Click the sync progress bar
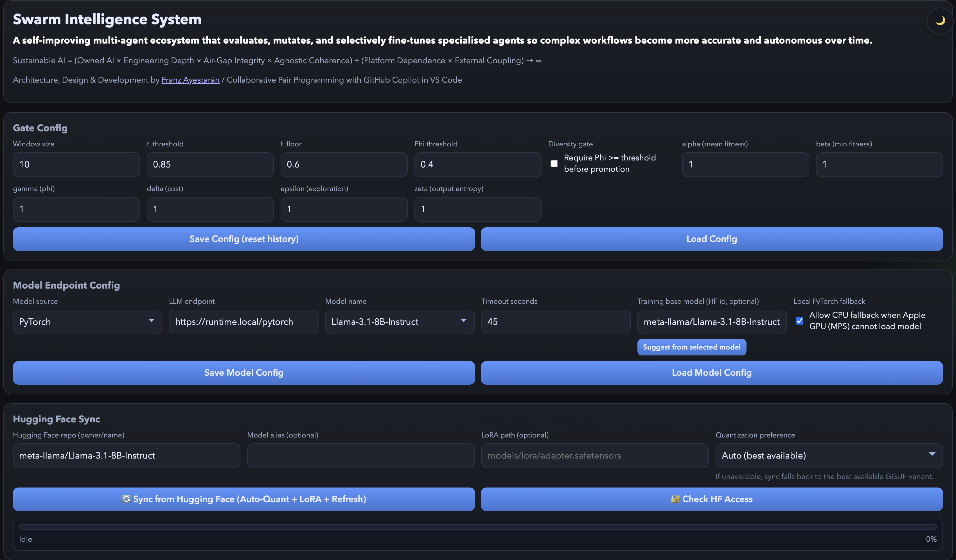 (478, 527)
